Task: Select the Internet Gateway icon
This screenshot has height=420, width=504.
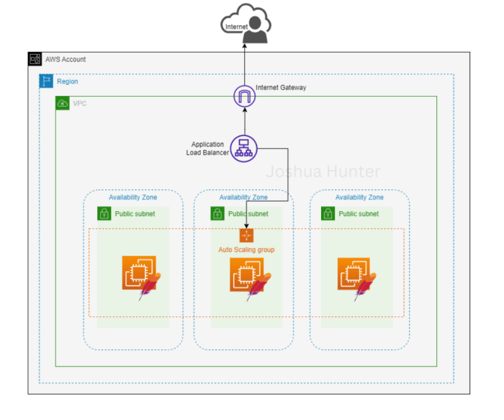Action: tap(244, 96)
